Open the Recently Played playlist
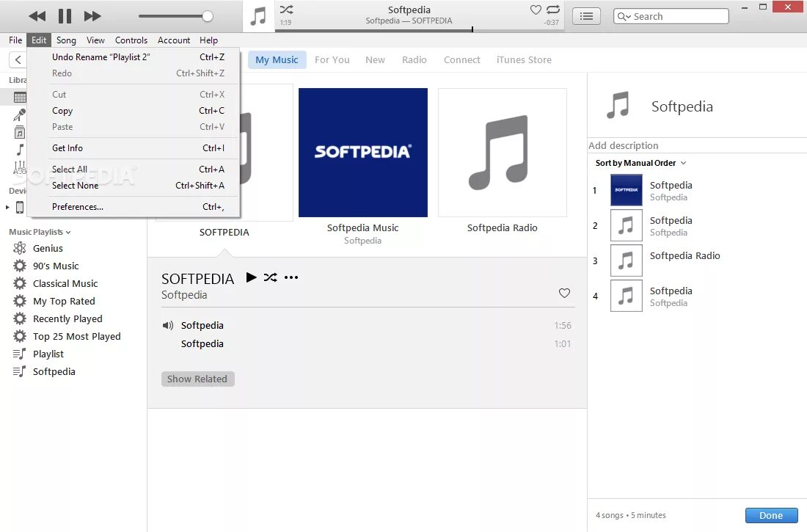 tap(67, 318)
